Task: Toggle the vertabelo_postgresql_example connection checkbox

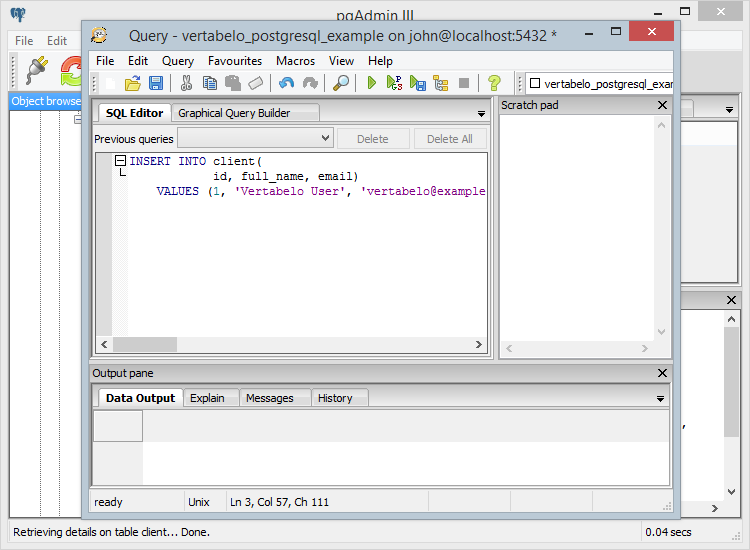Action: pyautogui.click(x=535, y=84)
